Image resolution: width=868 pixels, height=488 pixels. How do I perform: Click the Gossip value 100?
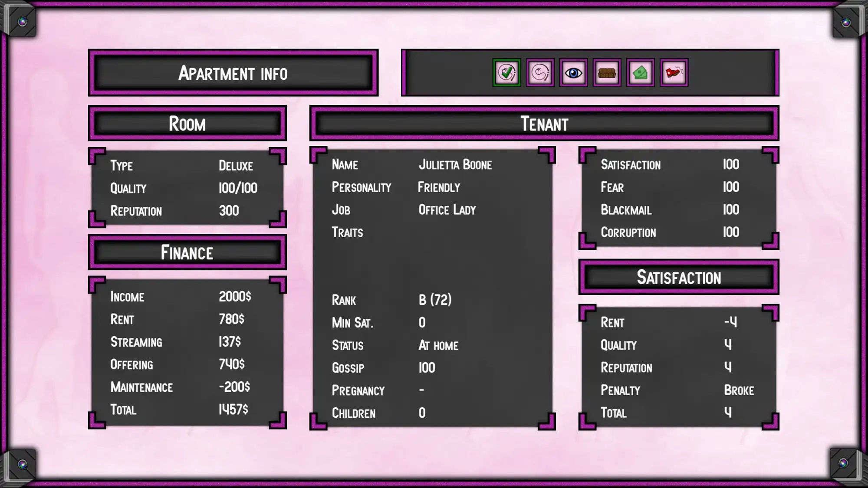pos(427,368)
